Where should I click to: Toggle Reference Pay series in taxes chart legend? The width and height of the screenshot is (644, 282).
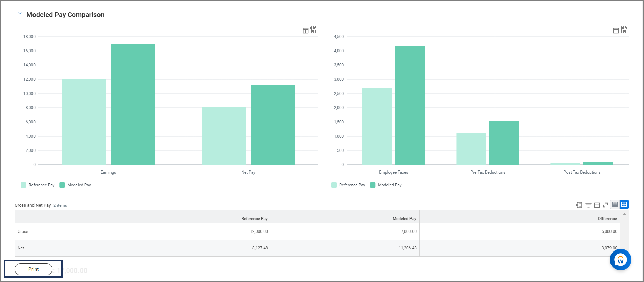coord(348,185)
